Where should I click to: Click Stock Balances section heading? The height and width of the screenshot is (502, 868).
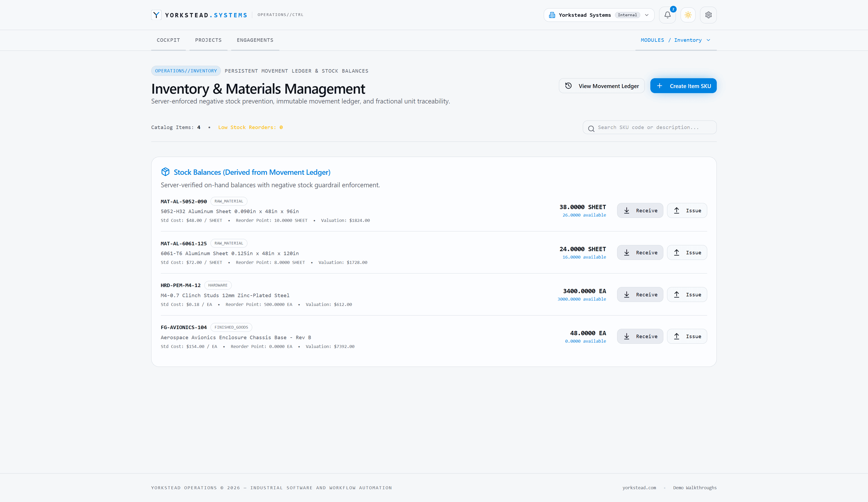pyautogui.click(x=252, y=172)
